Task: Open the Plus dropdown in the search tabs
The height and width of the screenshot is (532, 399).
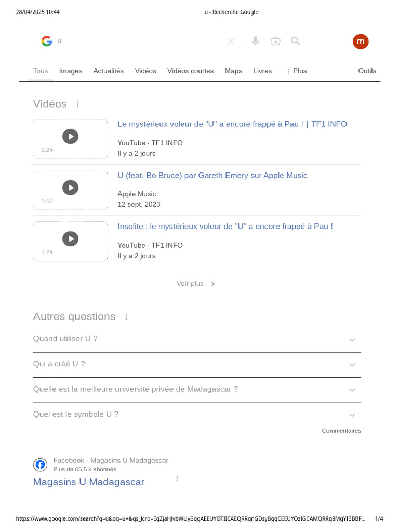Action: (297, 71)
